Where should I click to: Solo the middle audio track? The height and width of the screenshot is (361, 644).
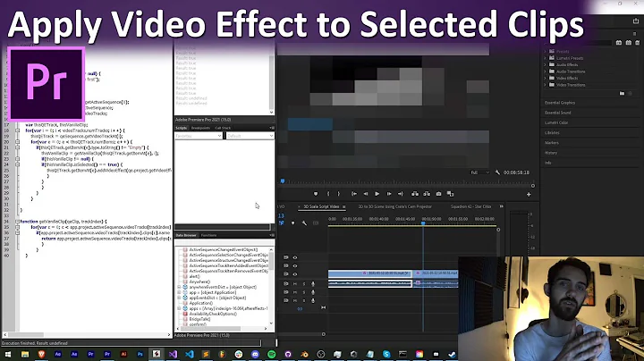click(304, 292)
